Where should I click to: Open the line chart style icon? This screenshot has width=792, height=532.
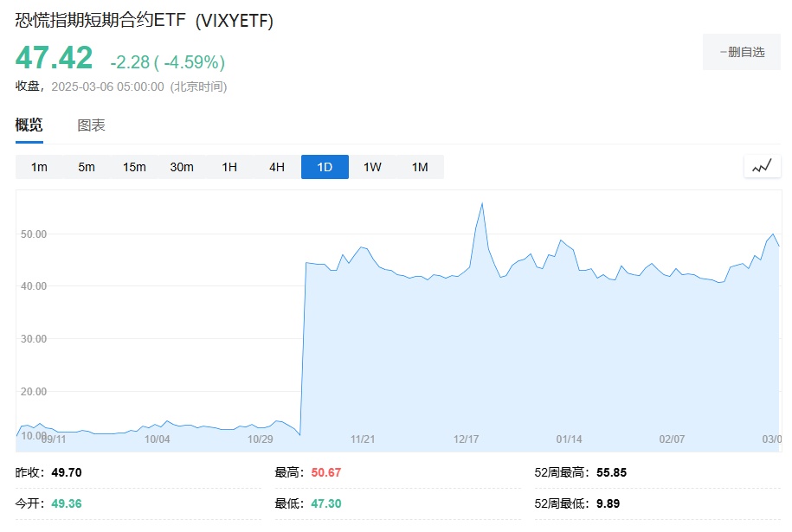pyautogui.click(x=762, y=167)
